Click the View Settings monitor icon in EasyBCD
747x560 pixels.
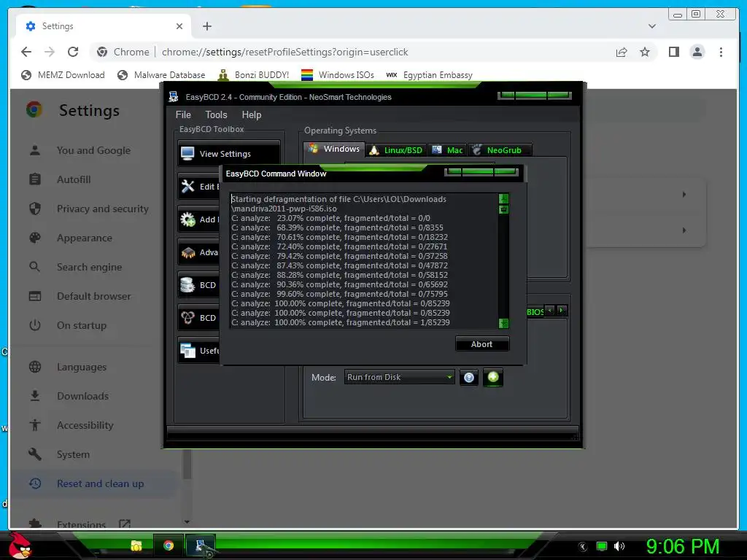tap(187, 153)
